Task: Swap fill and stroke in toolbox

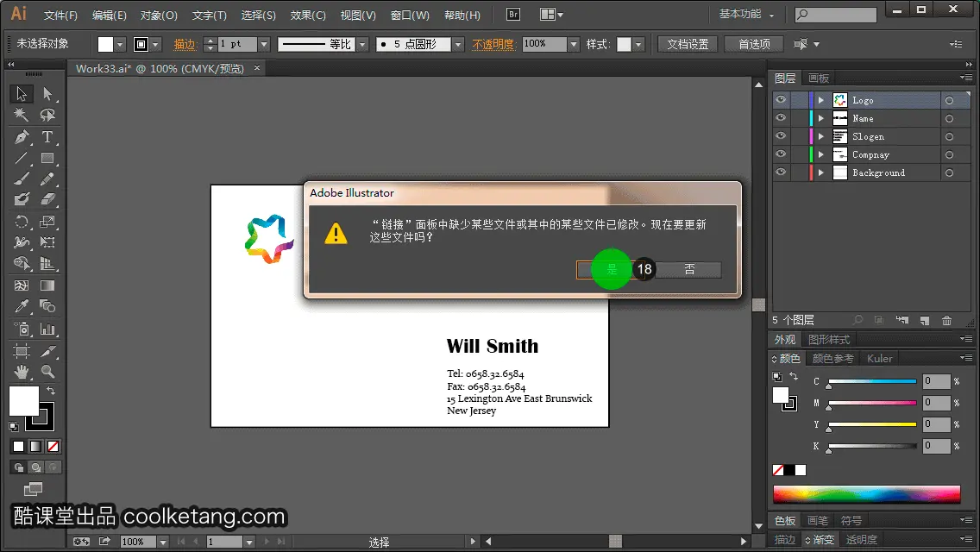Action: click(x=51, y=391)
